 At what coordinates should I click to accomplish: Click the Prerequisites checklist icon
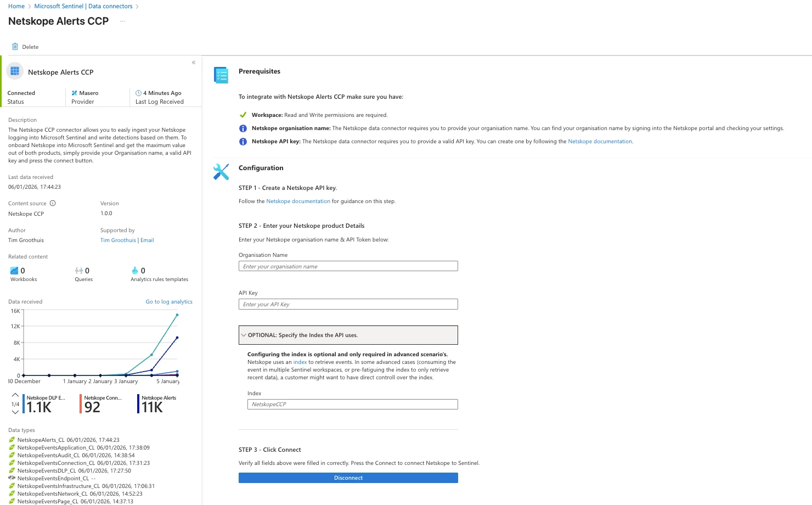tap(221, 75)
